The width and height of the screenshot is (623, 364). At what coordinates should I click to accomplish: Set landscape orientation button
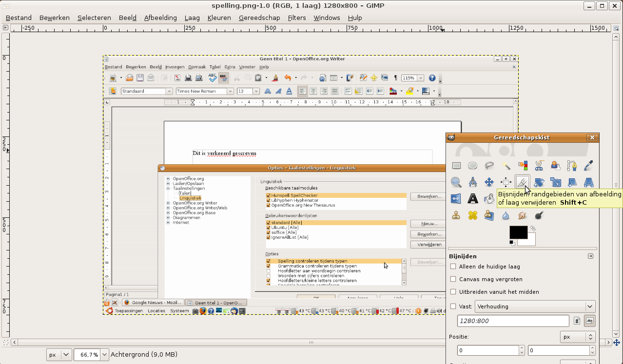coord(590,321)
